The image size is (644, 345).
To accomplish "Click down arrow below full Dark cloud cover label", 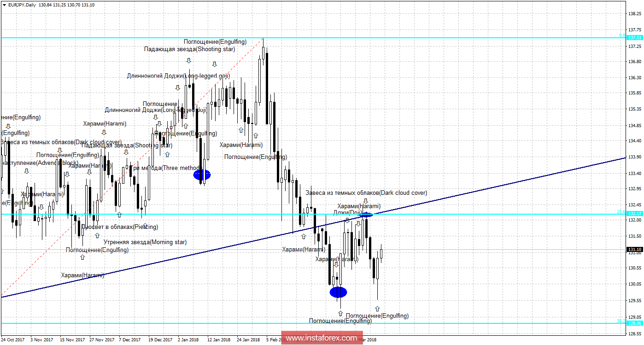I will pyautogui.click(x=365, y=201).
